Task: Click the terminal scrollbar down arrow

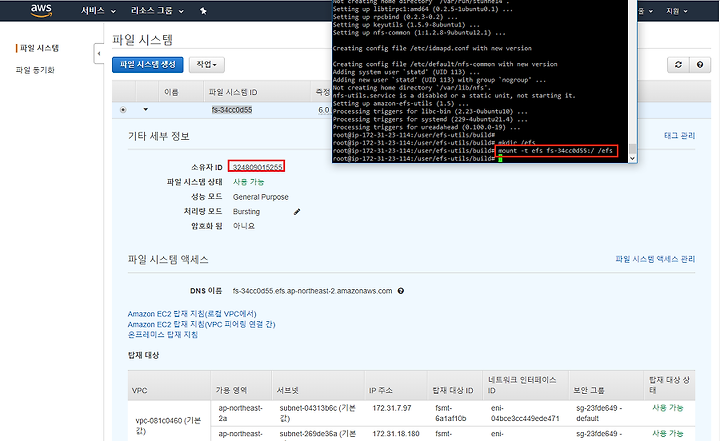Action: click(632, 158)
